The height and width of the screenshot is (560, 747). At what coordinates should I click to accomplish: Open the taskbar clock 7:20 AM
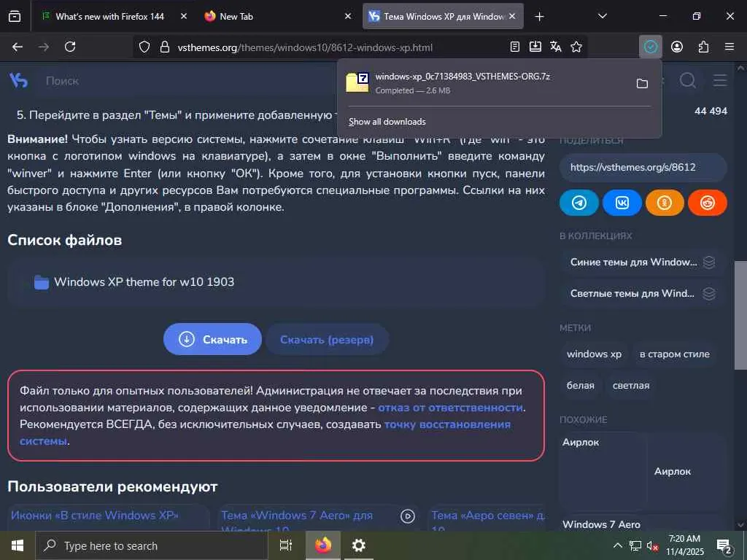(684, 545)
